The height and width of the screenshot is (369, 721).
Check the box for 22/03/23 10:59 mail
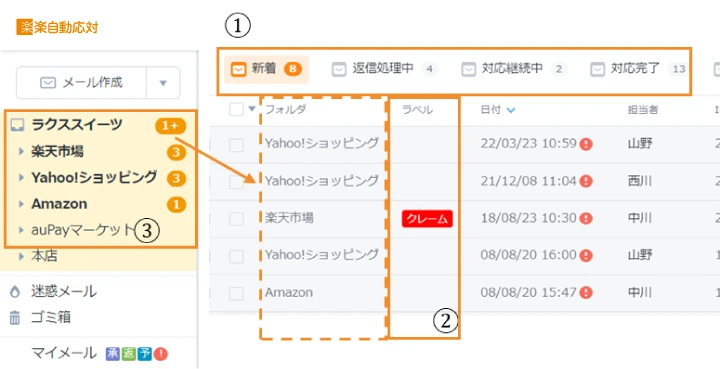click(236, 145)
